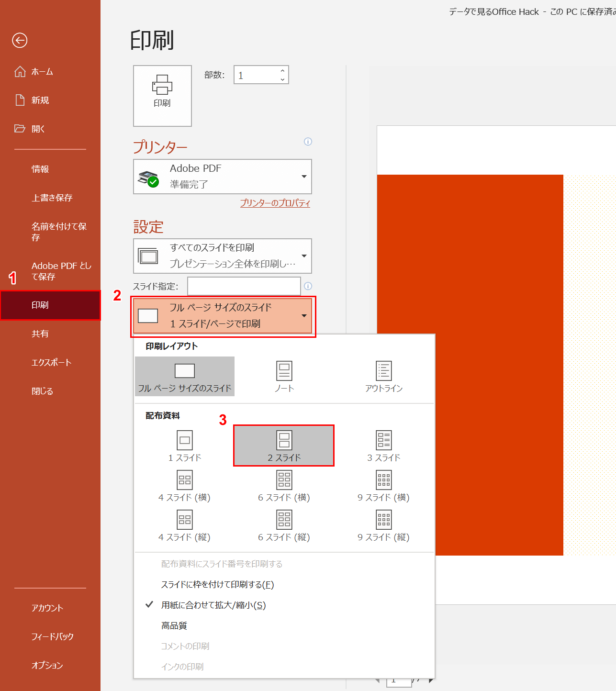616x691 pixels.
Task: Click the スライド指定 input field
Action: pyautogui.click(x=244, y=286)
